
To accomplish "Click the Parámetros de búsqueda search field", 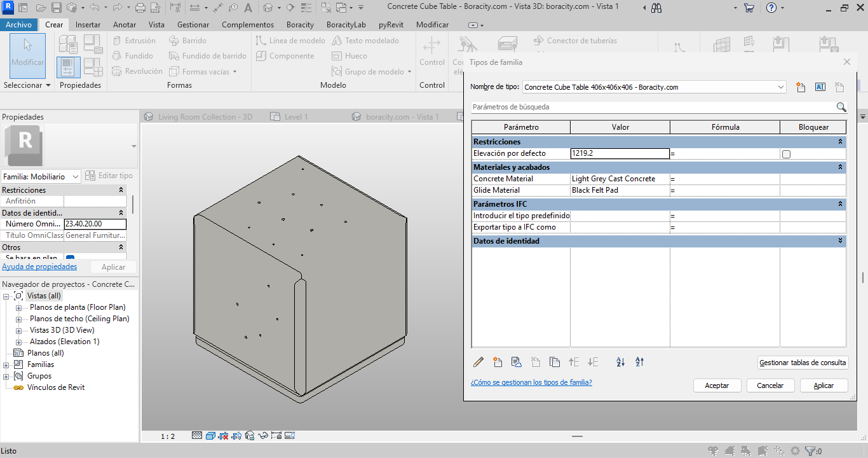I will point(653,107).
